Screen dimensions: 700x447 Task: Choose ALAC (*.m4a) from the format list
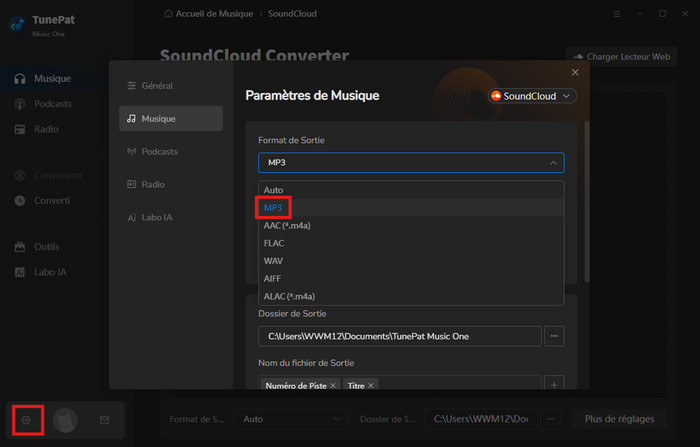tap(411, 297)
